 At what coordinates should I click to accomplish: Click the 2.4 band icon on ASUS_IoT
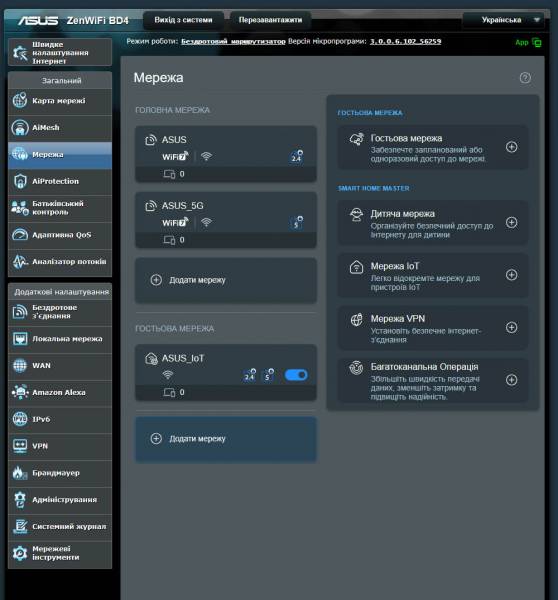point(250,375)
